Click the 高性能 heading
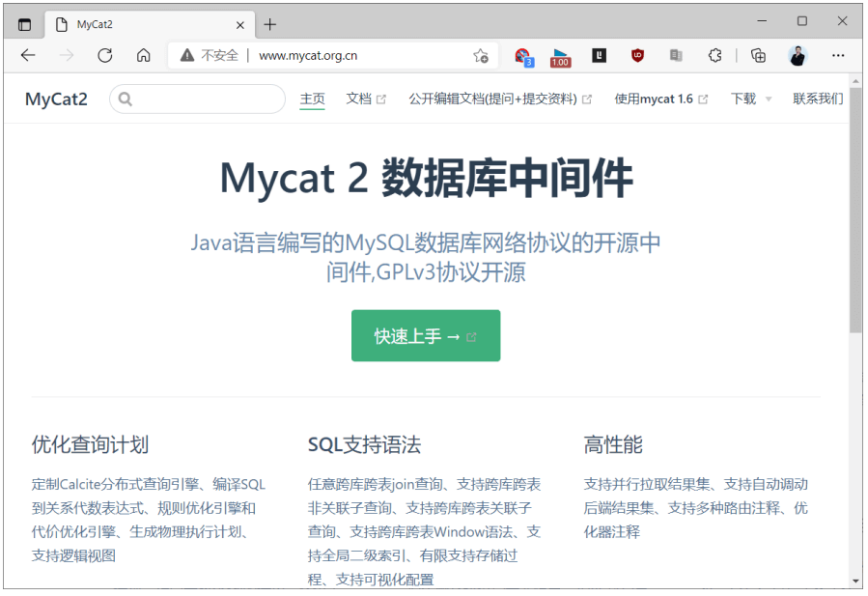The width and height of the screenshot is (868, 596). (x=613, y=444)
